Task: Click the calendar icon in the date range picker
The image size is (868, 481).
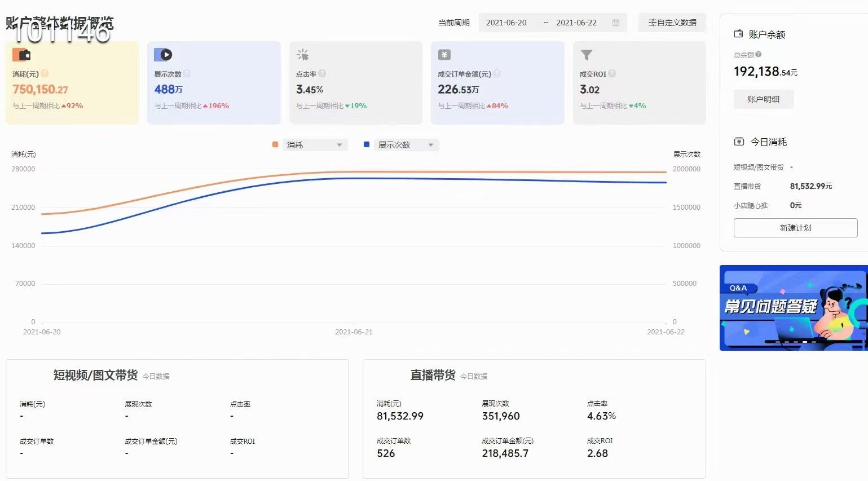Action: tap(614, 23)
